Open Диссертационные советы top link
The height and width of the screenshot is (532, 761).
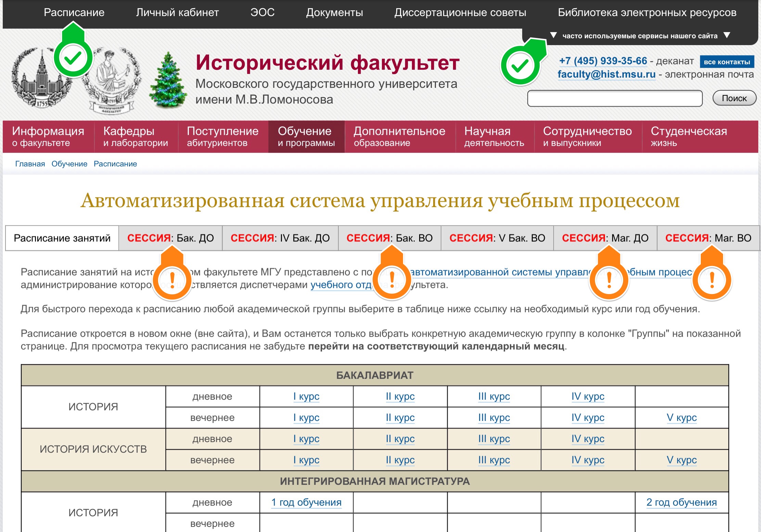click(460, 13)
